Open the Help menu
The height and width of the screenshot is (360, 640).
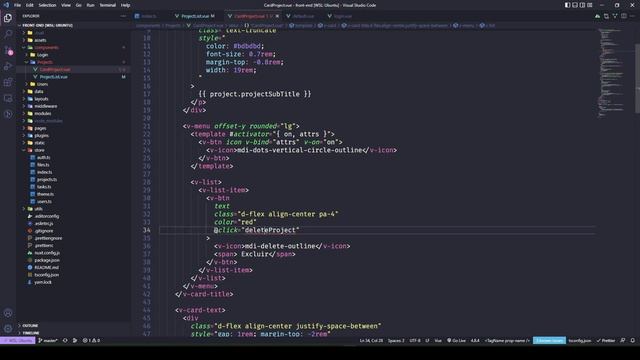point(125,5)
